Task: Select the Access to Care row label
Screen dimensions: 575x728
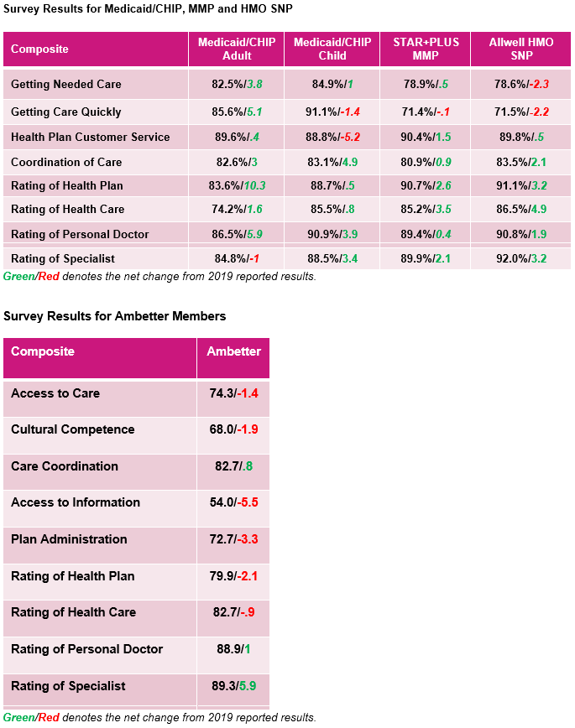Action: point(55,393)
